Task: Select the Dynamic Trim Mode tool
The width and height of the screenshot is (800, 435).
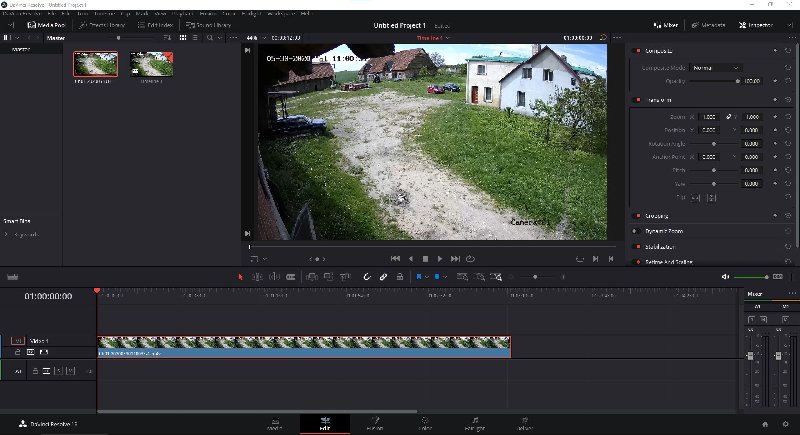Action: tap(274, 277)
